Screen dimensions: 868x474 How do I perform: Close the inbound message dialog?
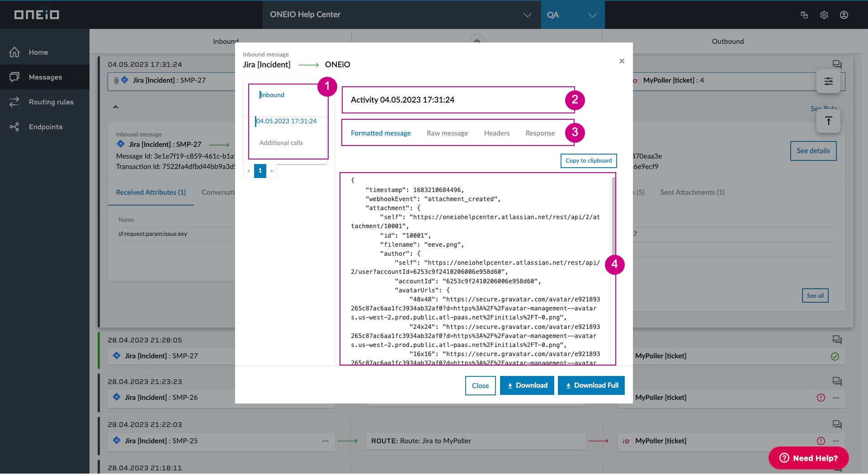pos(622,61)
